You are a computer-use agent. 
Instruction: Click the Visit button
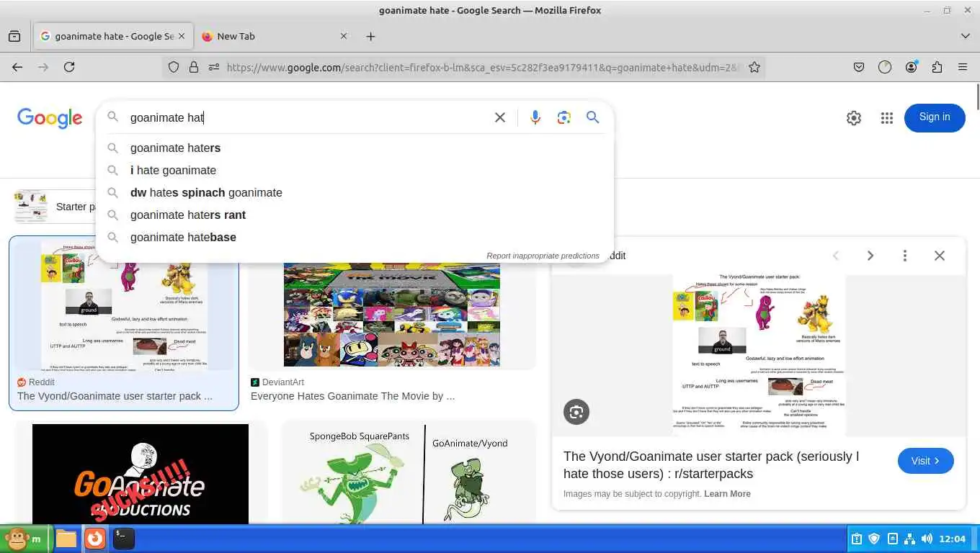click(x=925, y=461)
